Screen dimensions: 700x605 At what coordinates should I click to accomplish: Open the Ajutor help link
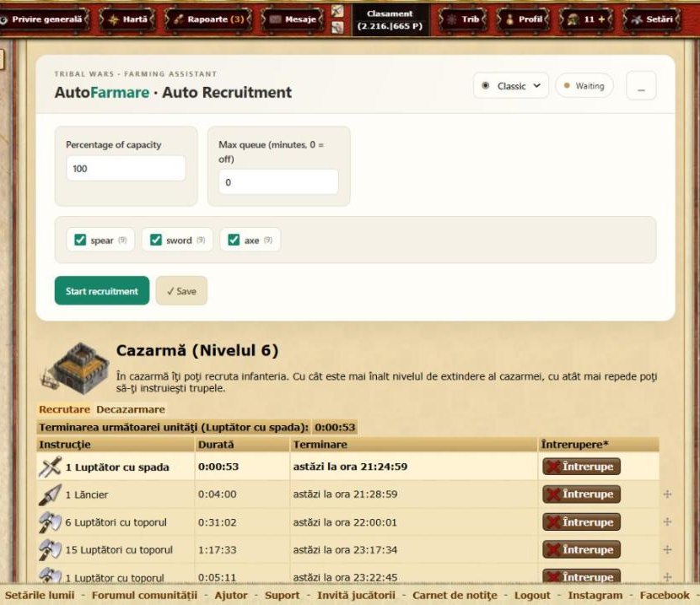[231, 595]
